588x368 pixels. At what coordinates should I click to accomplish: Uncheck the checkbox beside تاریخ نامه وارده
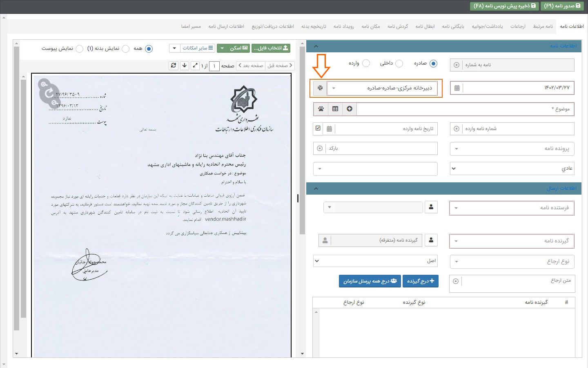318,128
